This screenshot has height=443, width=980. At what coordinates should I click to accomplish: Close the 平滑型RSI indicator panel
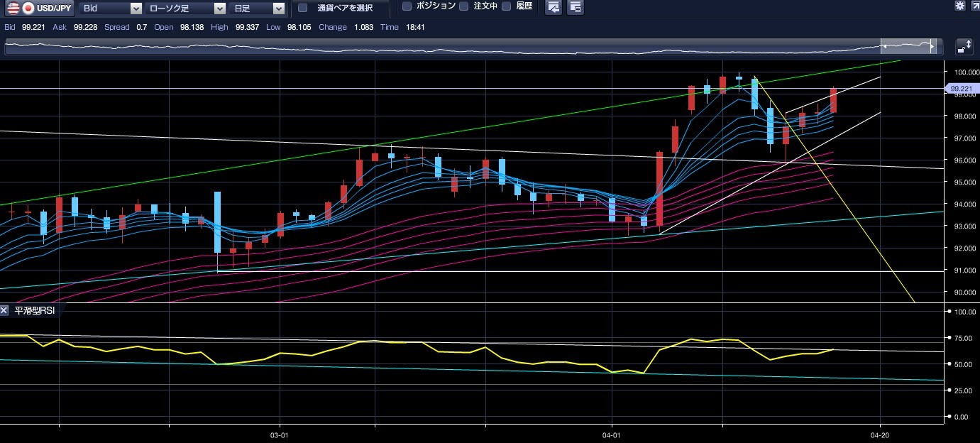coord(5,310)
